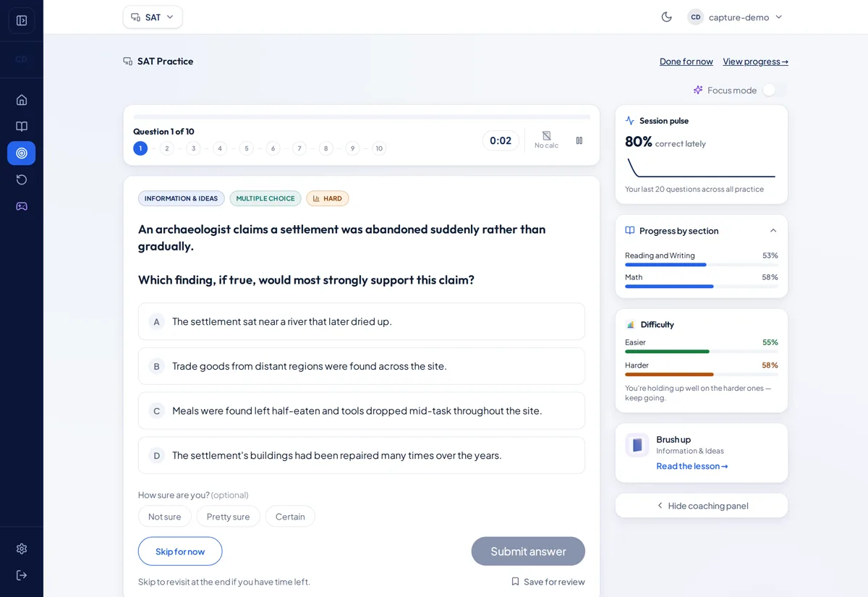868x597 pixels.
Task: Click the Save for review text
Action: click(x=554, y=582)
